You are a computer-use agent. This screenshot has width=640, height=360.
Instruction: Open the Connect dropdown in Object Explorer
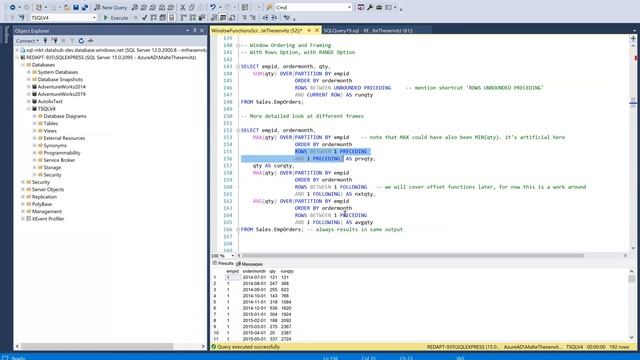click(27, 41)
